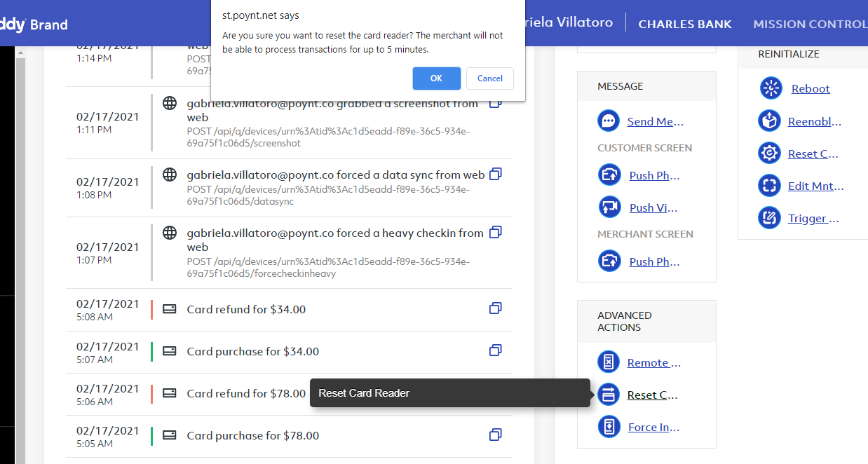Open the Remote... link
The image size is (868, 464).
pyautogui.click(x=654, y=362)
